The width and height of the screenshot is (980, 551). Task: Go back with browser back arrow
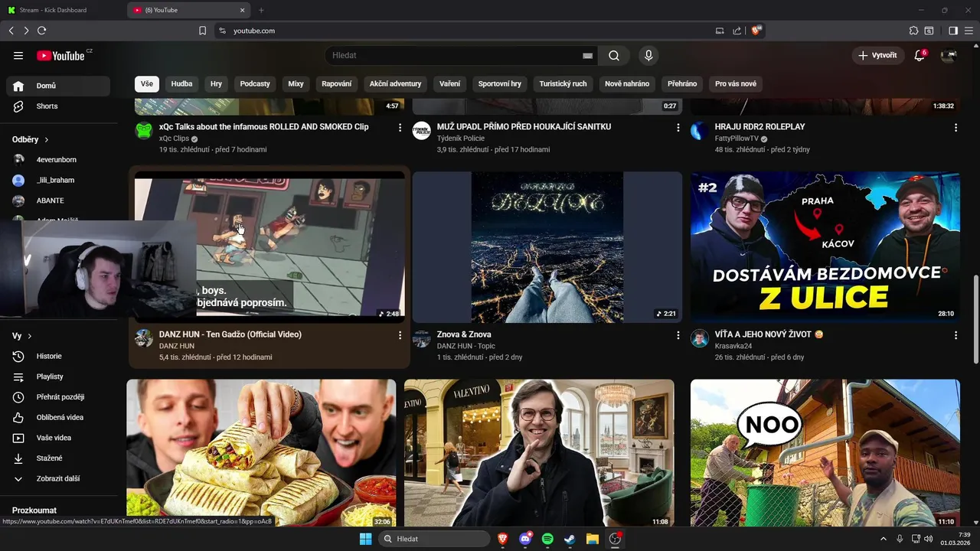[11, 31]
